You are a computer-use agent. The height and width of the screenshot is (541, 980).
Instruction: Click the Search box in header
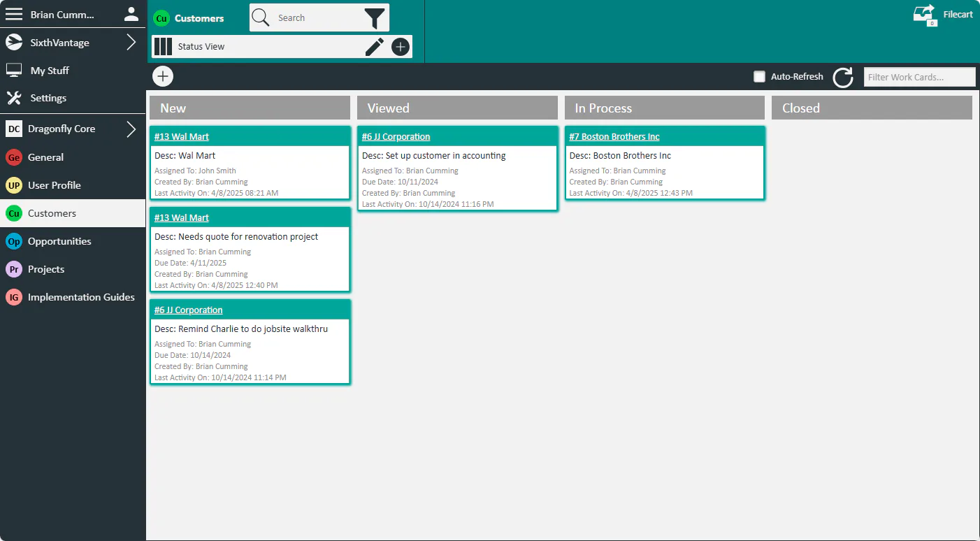click(318, 18)
